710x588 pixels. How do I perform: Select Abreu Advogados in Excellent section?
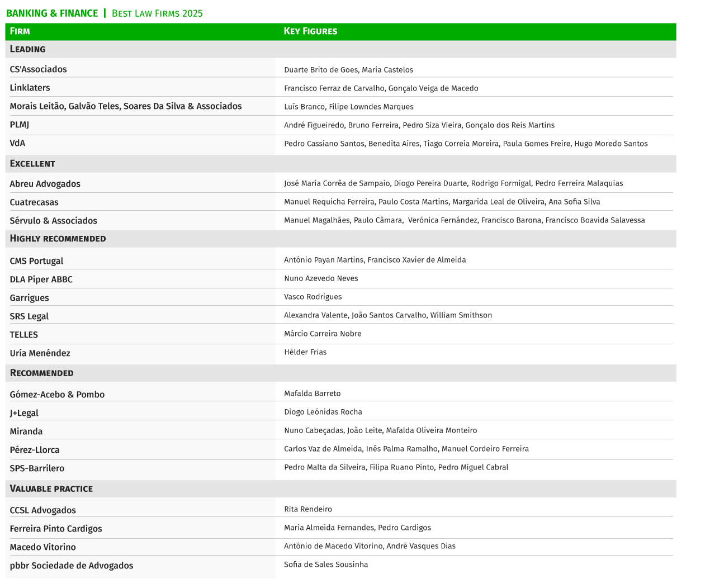pyautogui.click(x=45, y=184)
